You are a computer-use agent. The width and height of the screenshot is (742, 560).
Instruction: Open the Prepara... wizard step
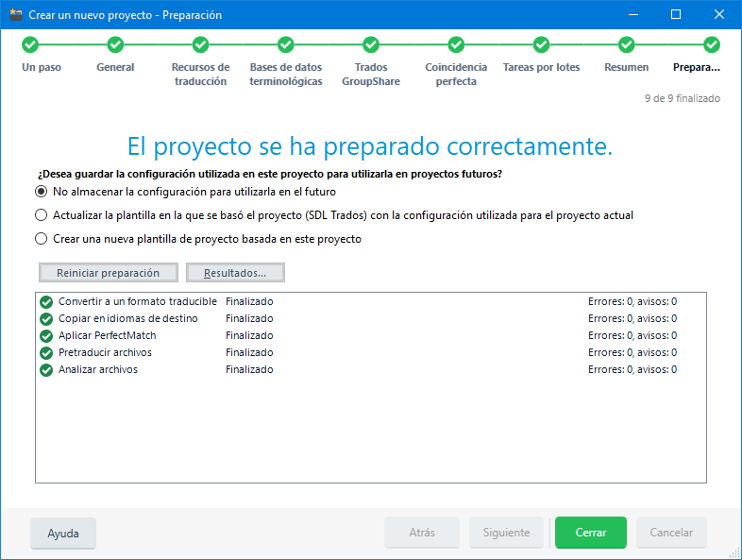point(696,67)
